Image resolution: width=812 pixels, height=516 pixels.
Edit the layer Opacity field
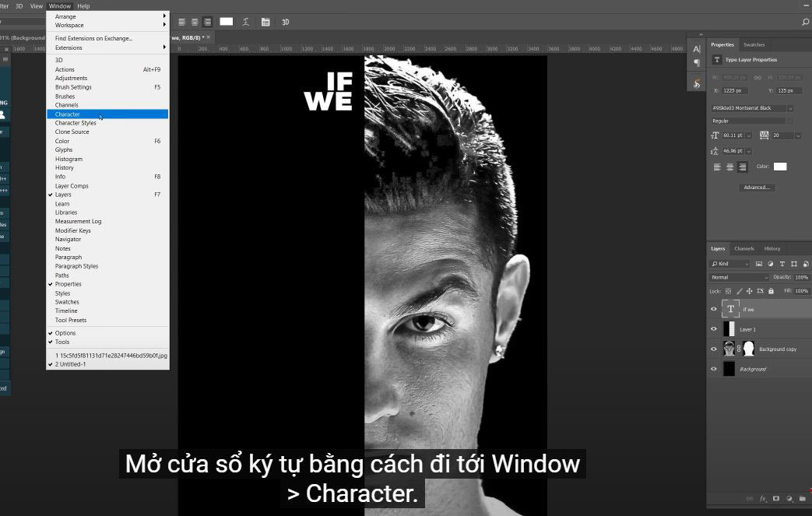click(802, 277)
